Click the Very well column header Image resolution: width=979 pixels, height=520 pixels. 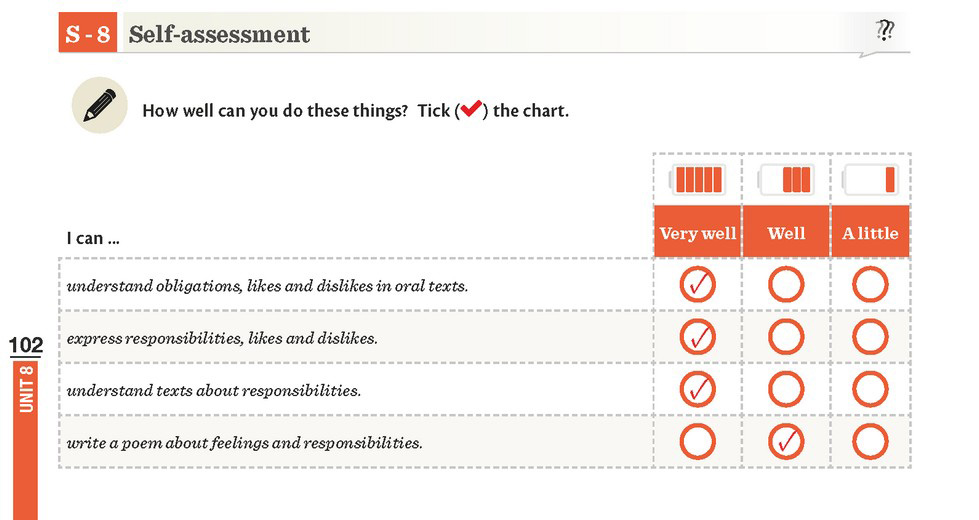697,232
